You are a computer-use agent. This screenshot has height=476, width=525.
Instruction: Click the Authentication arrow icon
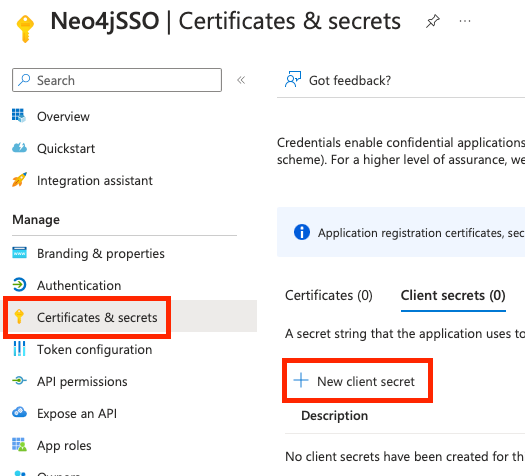19,285
